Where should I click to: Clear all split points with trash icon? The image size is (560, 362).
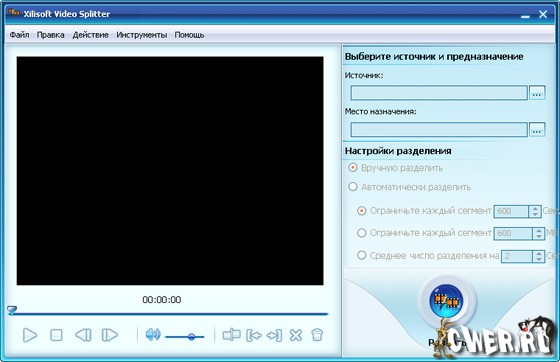point(317,335)
